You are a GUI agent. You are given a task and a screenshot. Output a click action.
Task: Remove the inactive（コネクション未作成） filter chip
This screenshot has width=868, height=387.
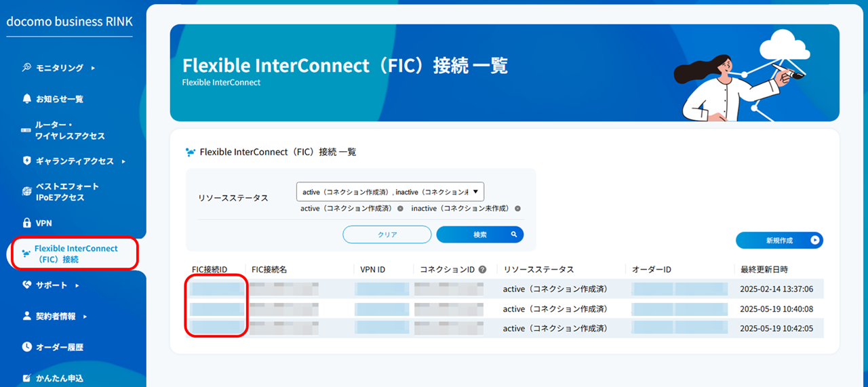point(517,209)
